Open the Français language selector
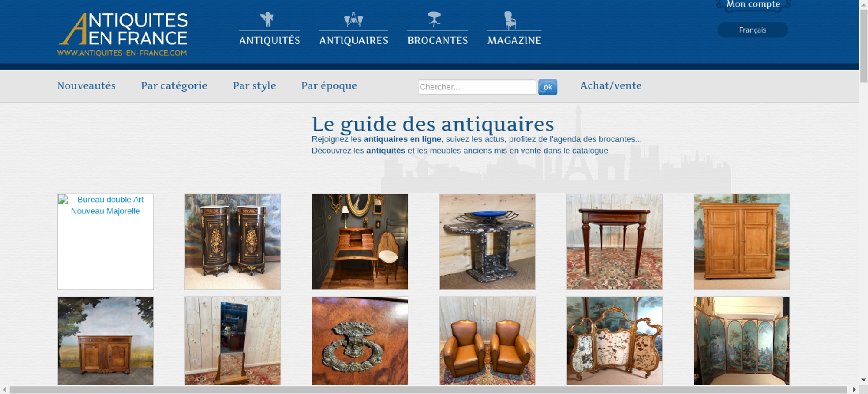 tap(753, 30)
